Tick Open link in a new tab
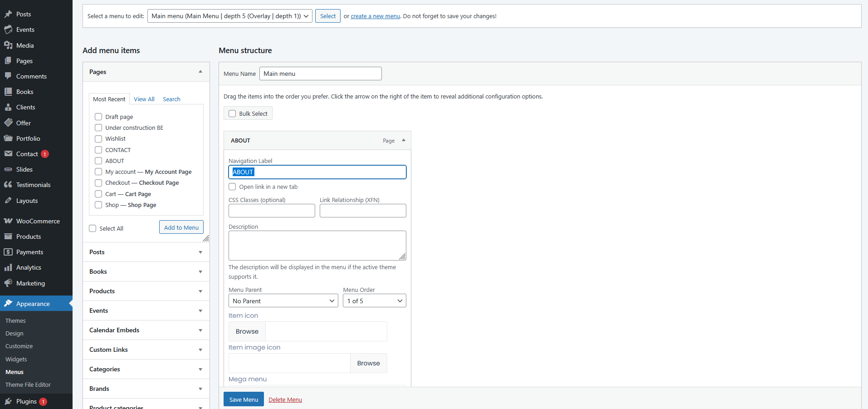The image size is (868, 409). (233, 187)
